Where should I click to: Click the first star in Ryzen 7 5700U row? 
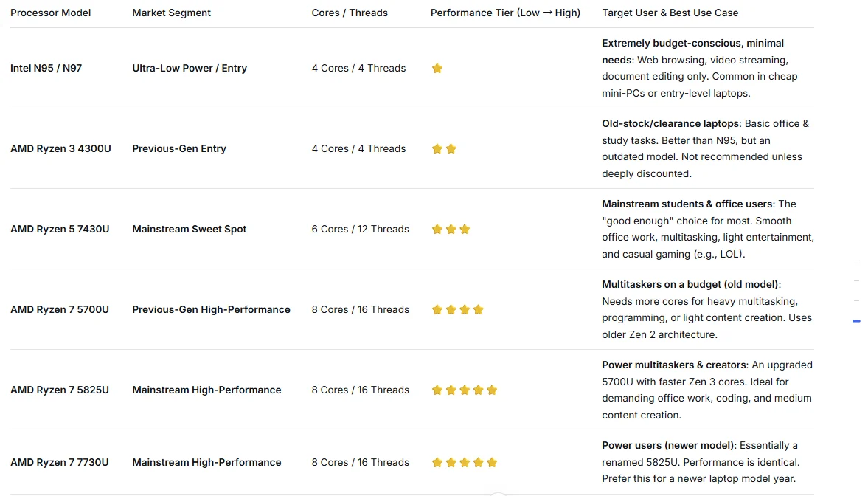click(437, 309)
